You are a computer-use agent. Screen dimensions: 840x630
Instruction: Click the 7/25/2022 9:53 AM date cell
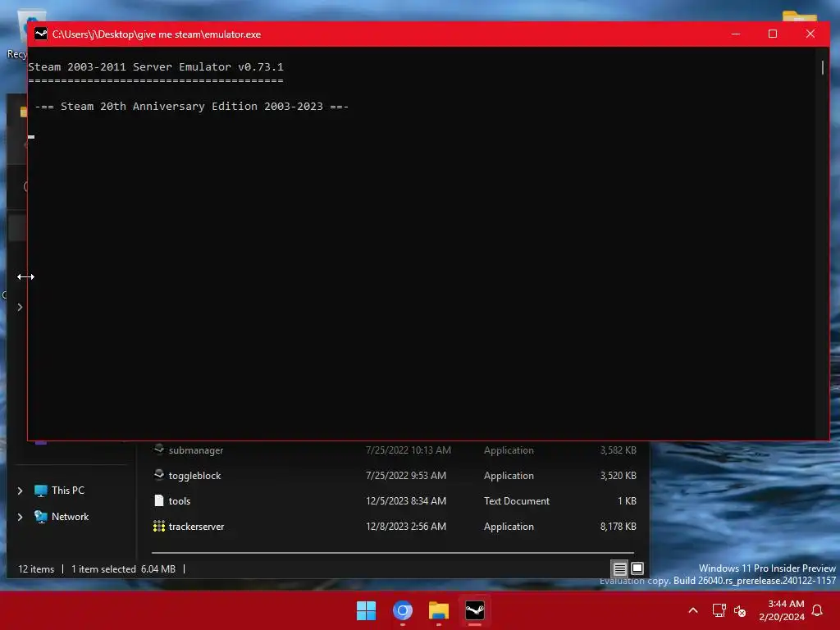coord(405,475)
